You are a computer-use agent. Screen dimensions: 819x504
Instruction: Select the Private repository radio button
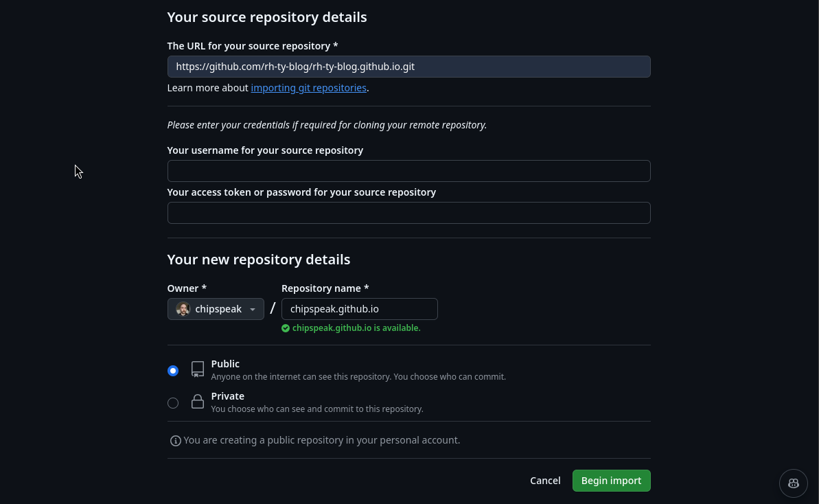(172, 403)
